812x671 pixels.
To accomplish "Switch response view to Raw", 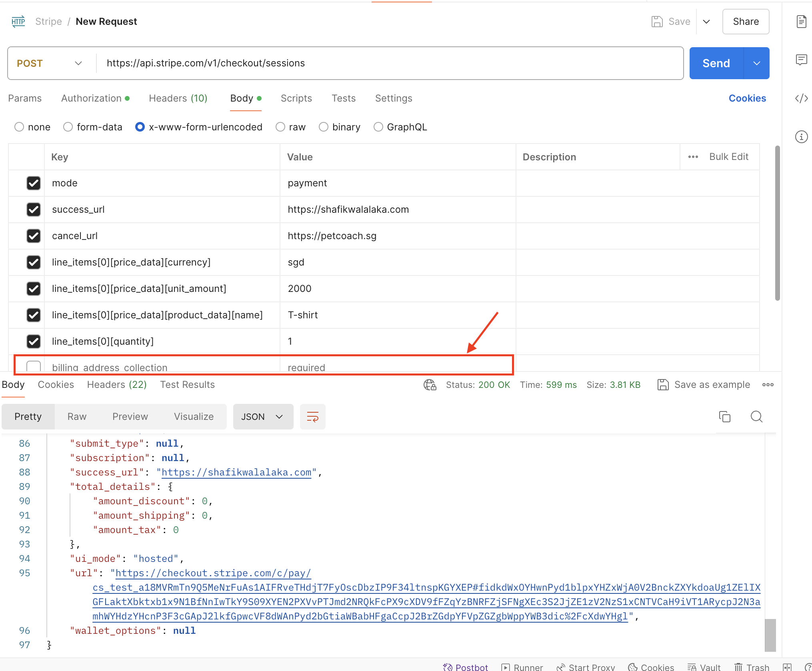I will click(77, 417).
